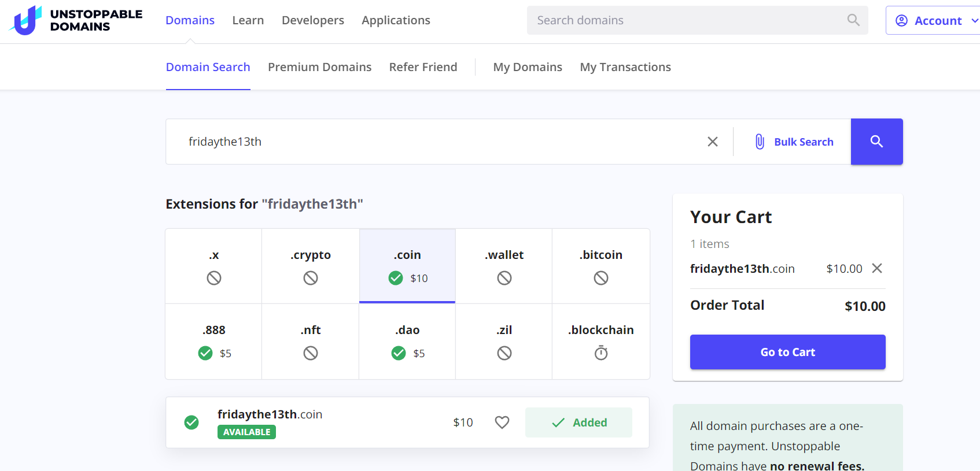980x471 pixels.
Task: Select the .crypto extension tile
Action: pos(311,266)
